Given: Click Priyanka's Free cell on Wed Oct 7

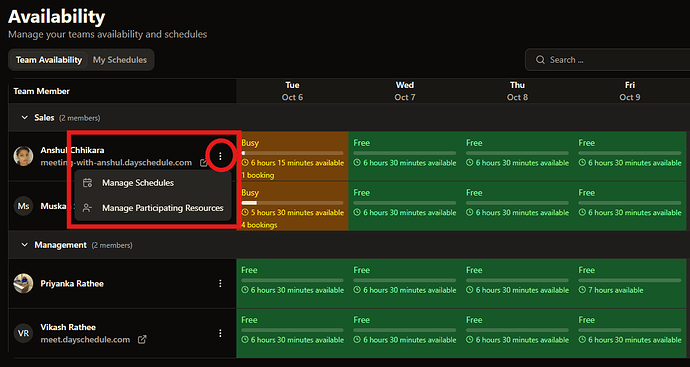Looking at the screenshot, I should pyautogui.click(x=405, y=283).
